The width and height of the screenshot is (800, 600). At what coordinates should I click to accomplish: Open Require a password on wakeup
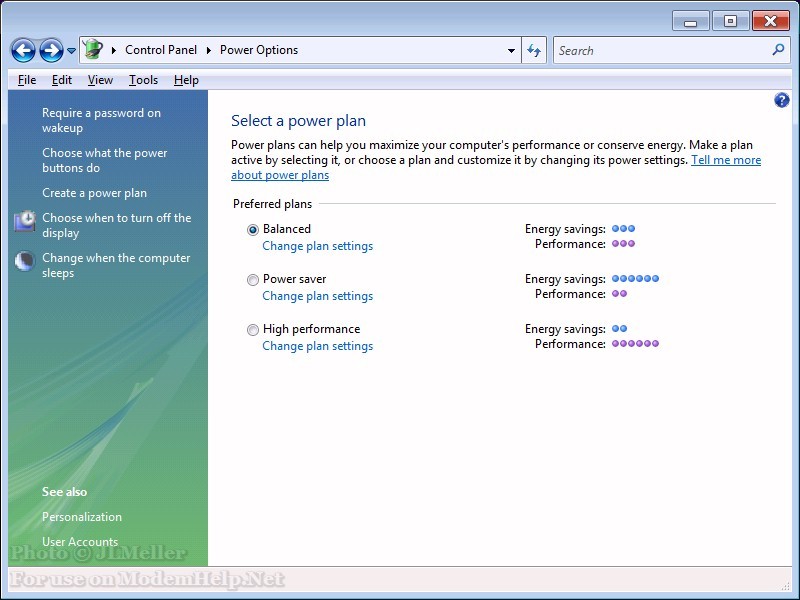[x=101, y=120]
